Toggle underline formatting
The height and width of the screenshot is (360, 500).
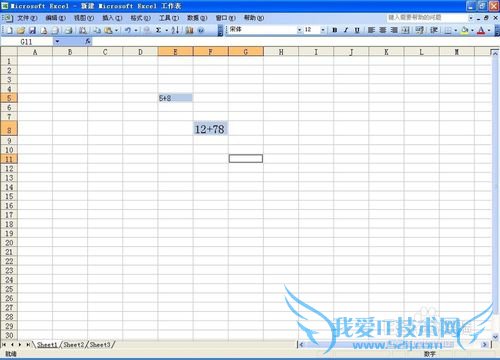(x=357, y=30)
